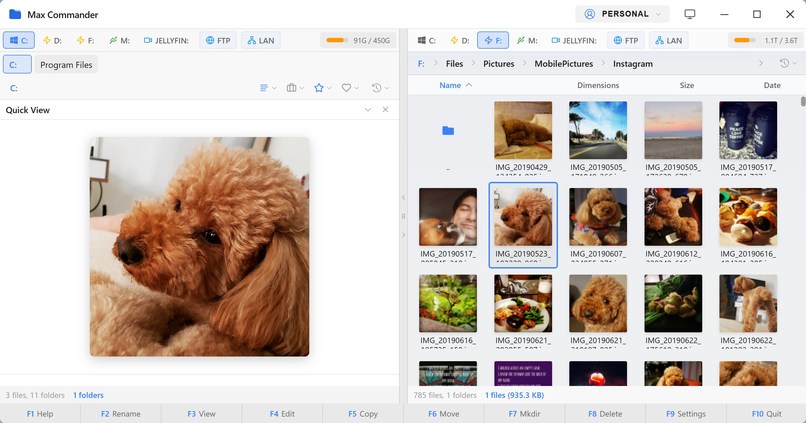806x423 pixels.
Task: Close the Quick View panel
Action: click(385, 109)
